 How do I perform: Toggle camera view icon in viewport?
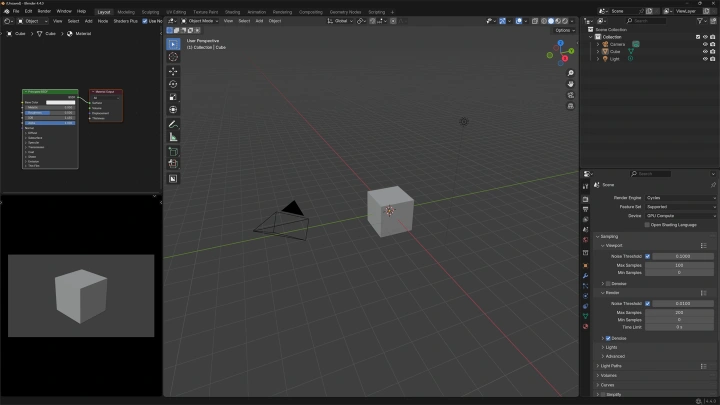pos(570,97)
